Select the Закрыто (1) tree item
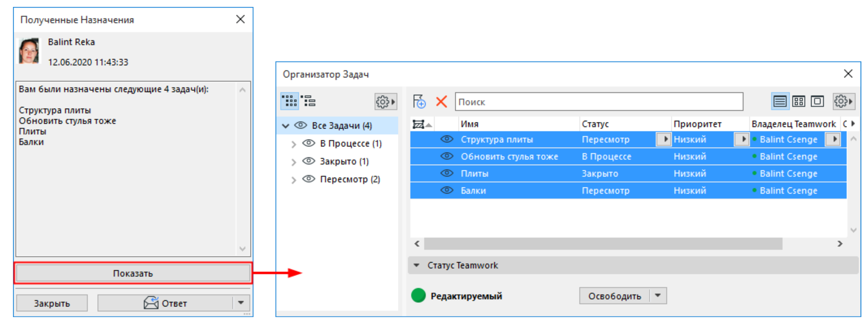The height and width of the screenshot is (326, 868). tap(344, 161)
